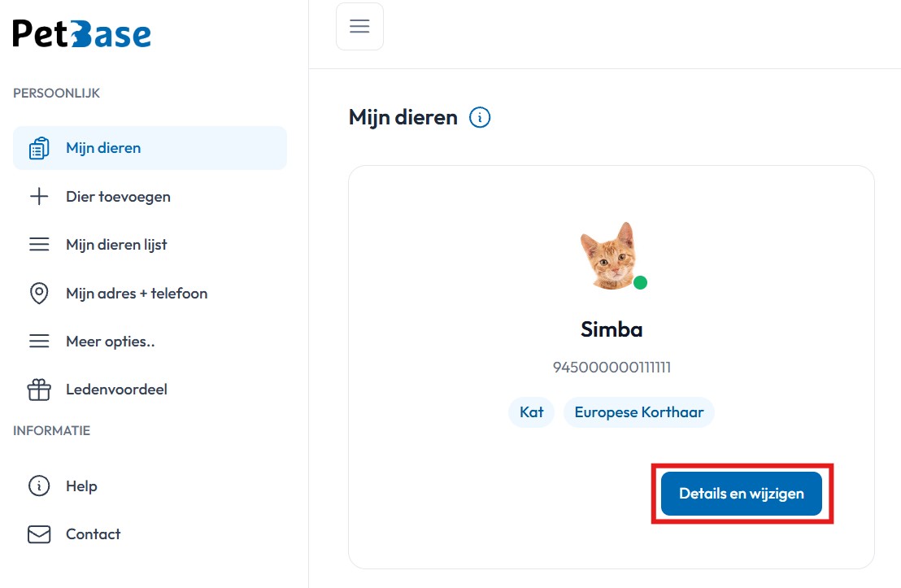Click the plus icon for Dier toevoegen
This screenshot has height=588, width=901.
pos(39,197)
